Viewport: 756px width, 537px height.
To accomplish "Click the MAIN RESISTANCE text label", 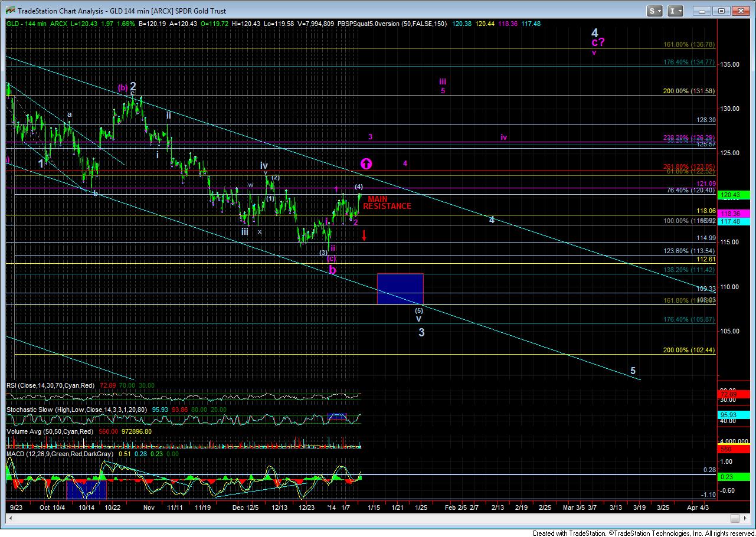I will click(x=387, y=202).
